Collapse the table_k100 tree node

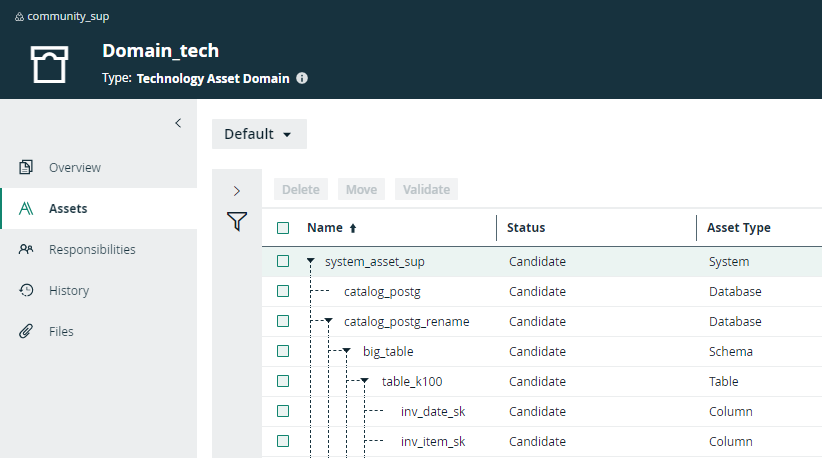[x=365, y=382]
